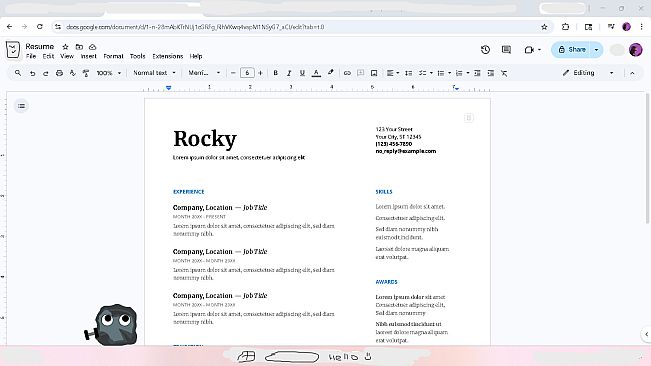Click the search menus magnifier icon
651x366 pixels.
tap(18, 73)
